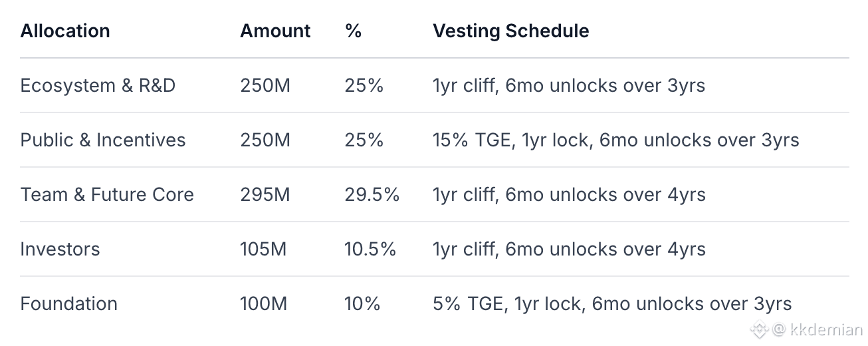Viewport: 868px width, 346px height.
Task: Click the 29.5% percentage cell
Action: (x=372, y=195)
